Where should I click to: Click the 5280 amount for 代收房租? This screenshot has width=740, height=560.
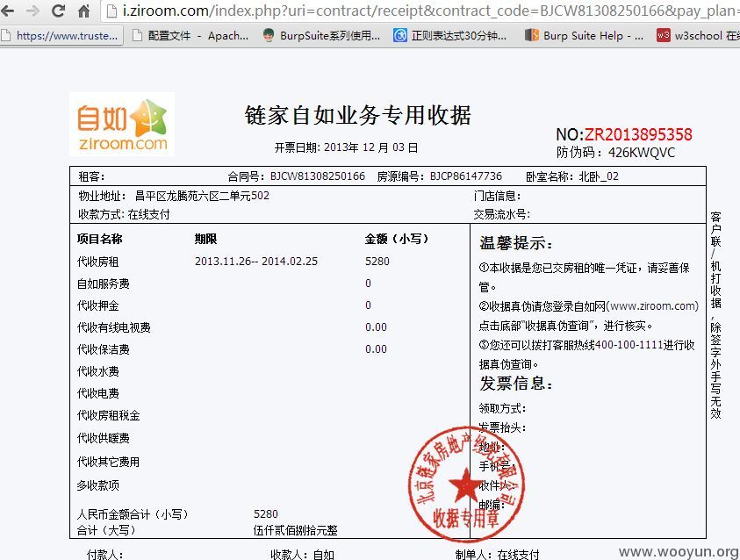pyautogui.click(x=377, y=262)
